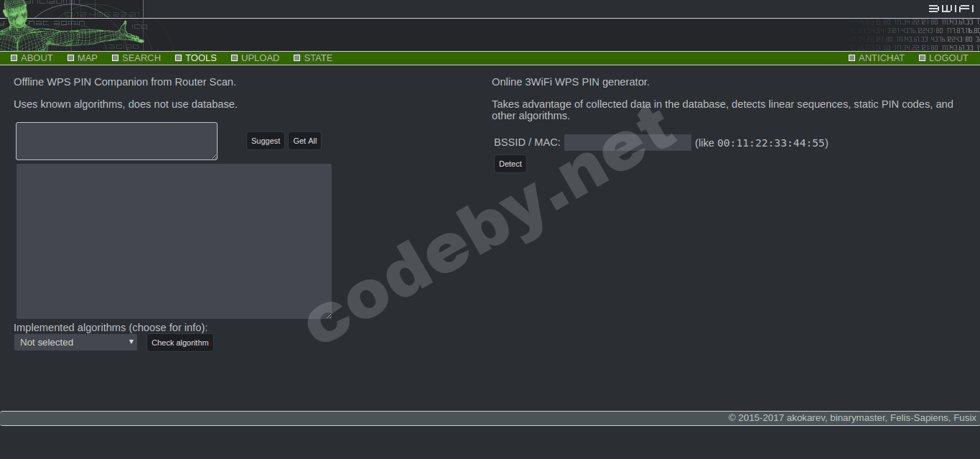The width and height of the screenshot is (980, 459).
Task: Click the Suggest button
Action: (266, 141)
